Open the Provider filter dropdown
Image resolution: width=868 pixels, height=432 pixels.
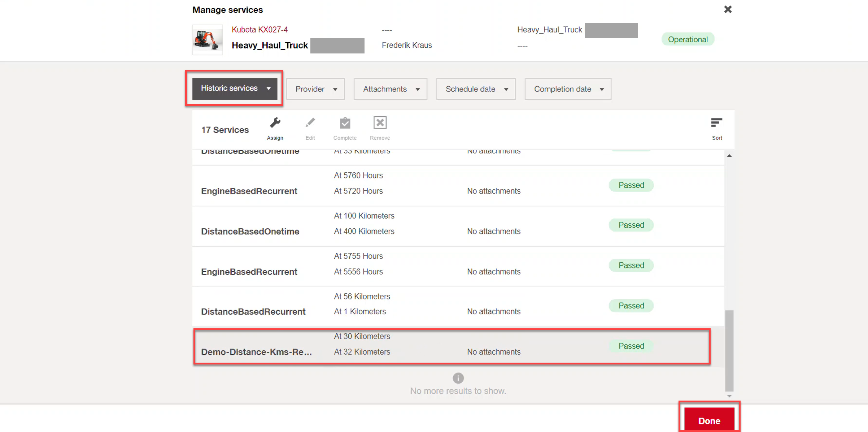click(x=315, y=89)
